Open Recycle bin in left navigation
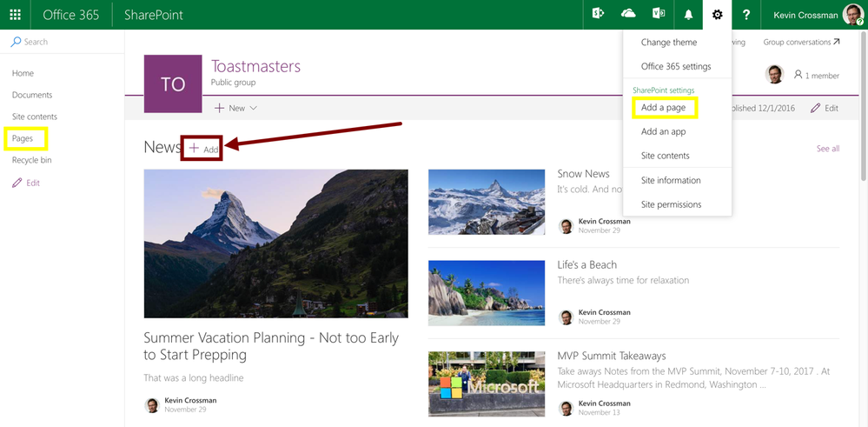This screenshot has height=427, width=868. [x=31, y=160]
